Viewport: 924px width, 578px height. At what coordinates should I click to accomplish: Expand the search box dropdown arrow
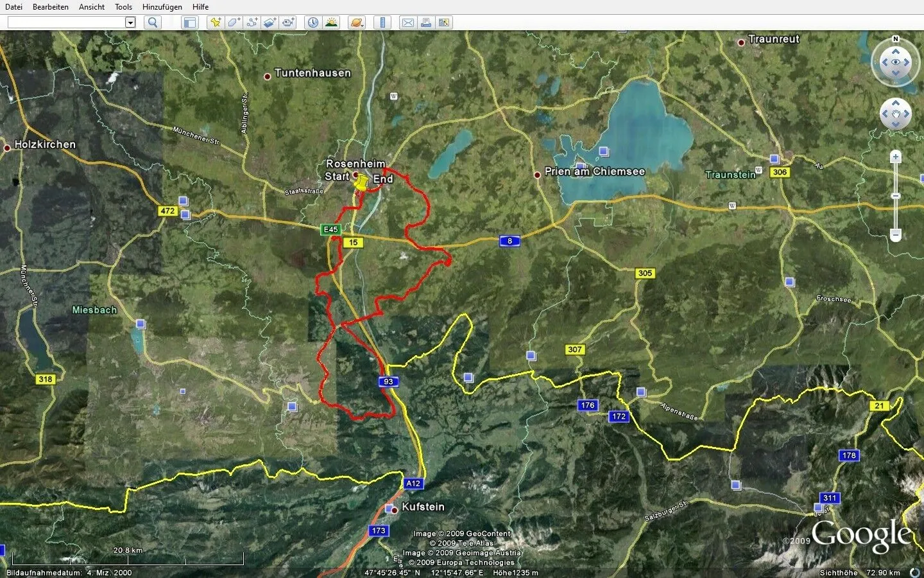(130, 22)
